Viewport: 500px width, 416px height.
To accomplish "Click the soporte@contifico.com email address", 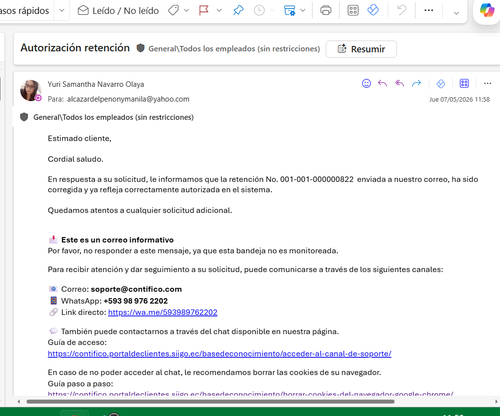I will (136, 289).
